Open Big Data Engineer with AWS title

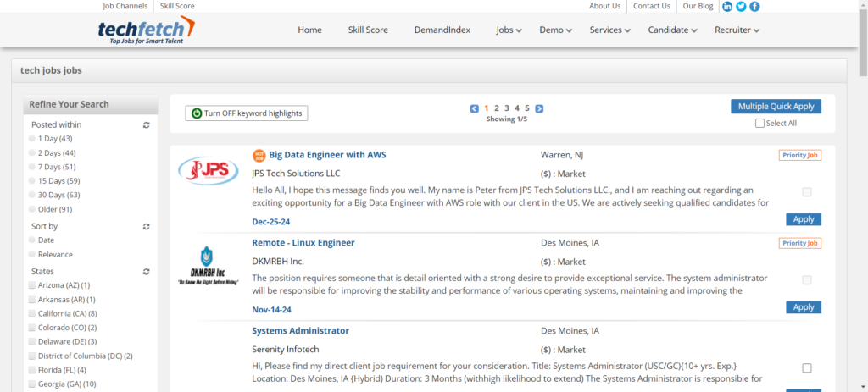[x=328, y=155]
